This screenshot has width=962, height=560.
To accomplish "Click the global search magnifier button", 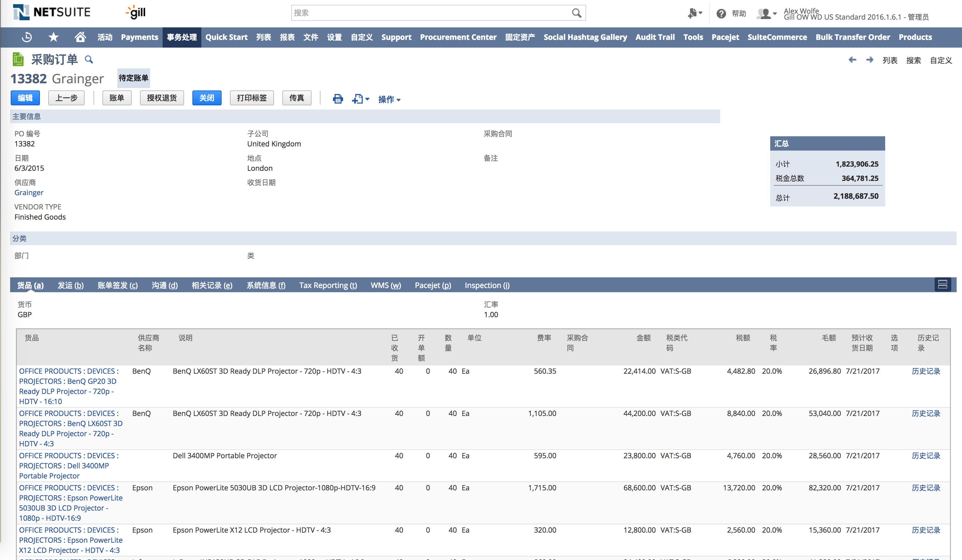I will pos(576,13).
